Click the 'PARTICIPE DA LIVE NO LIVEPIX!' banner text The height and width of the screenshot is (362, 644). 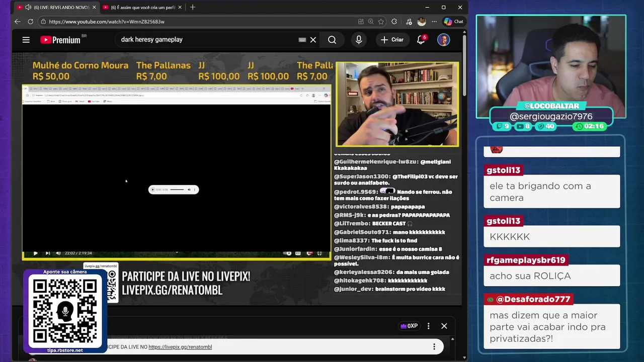(x=186, y=277)
